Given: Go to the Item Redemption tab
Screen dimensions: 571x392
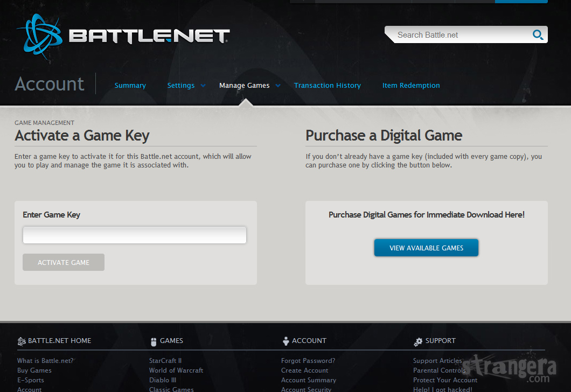Looking at the screenshot, I should pos(411,86).
